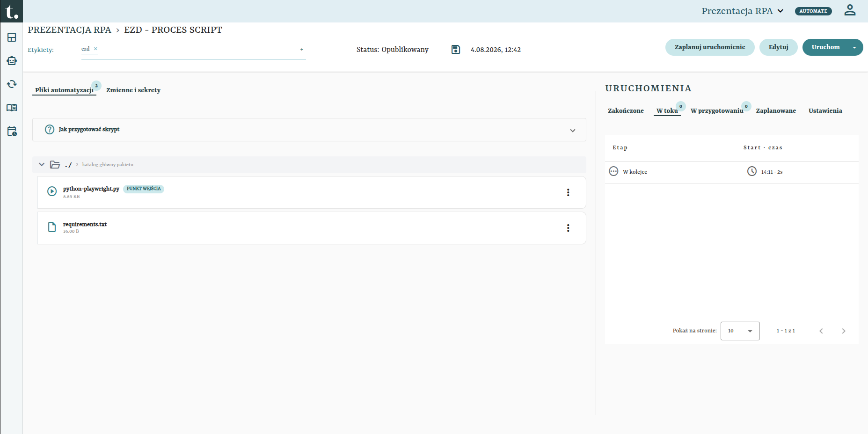Open the three-dot menu for requirements.txt
The image size is (868, 434).
[568, 228]
